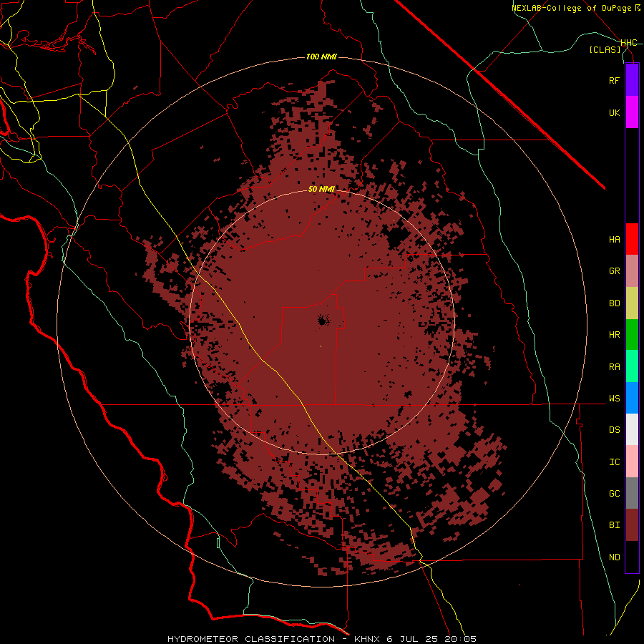Click the IC light pink legend swatch
Screen dimensions: 644x644
point(632,462)
